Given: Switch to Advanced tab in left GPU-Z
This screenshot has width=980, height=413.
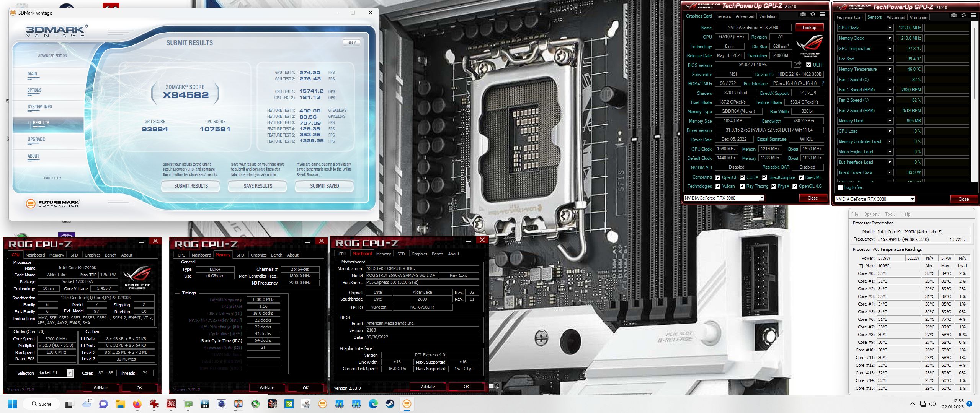Looking at the screenshot, I should [745, 16].
